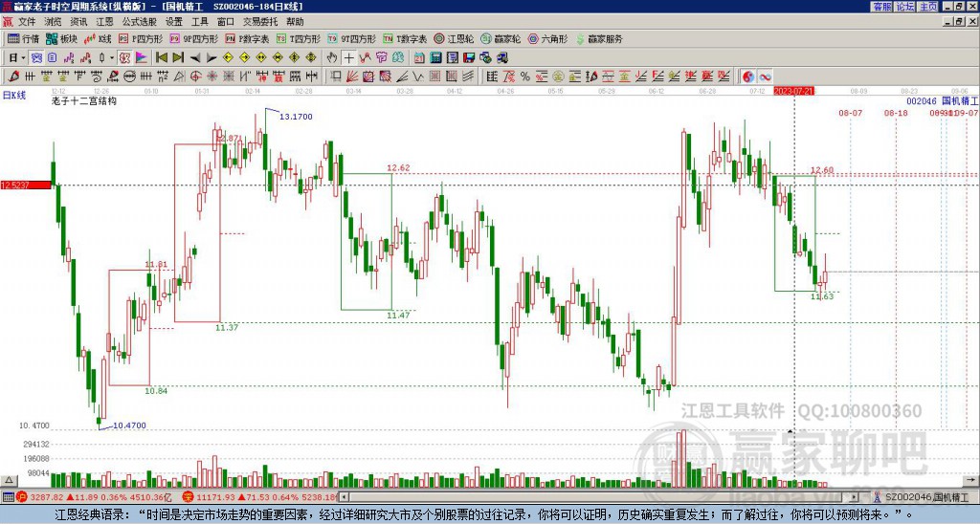Open the 江恩 menu
980x524 pixels.
105,22
